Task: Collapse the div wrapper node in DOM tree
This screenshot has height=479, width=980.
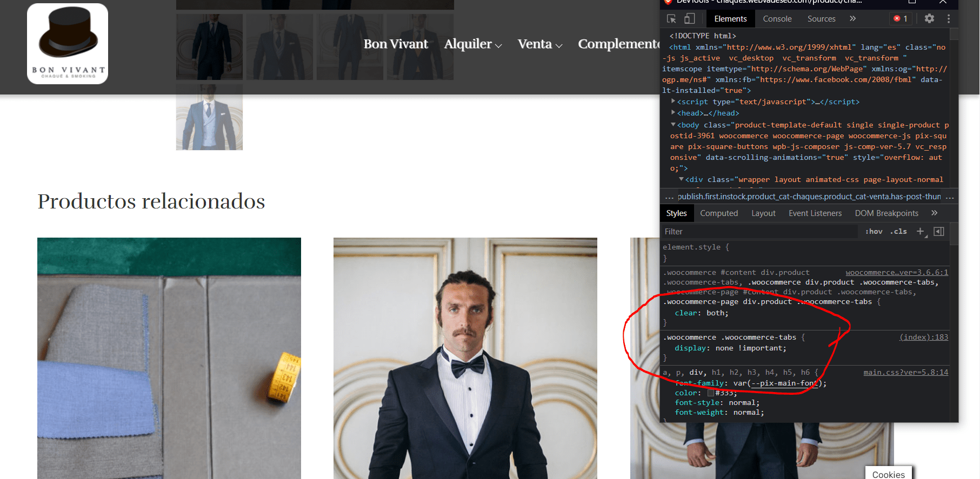Action: 681,179
